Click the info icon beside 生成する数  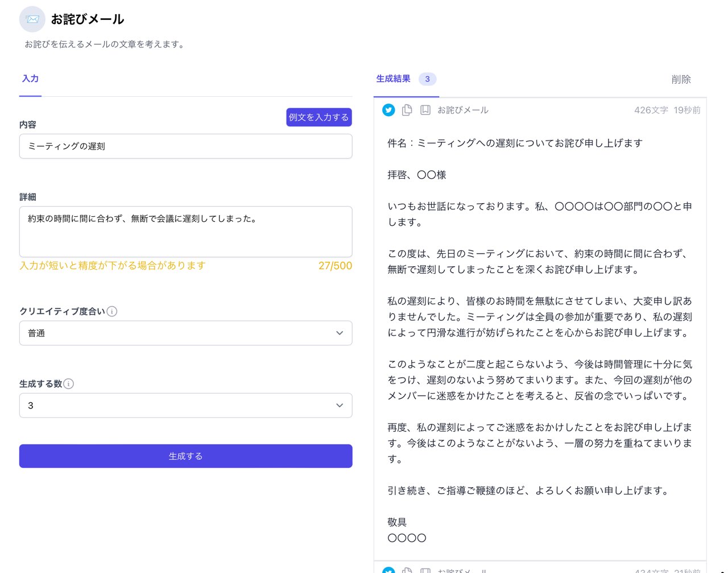tap(69, 384)
